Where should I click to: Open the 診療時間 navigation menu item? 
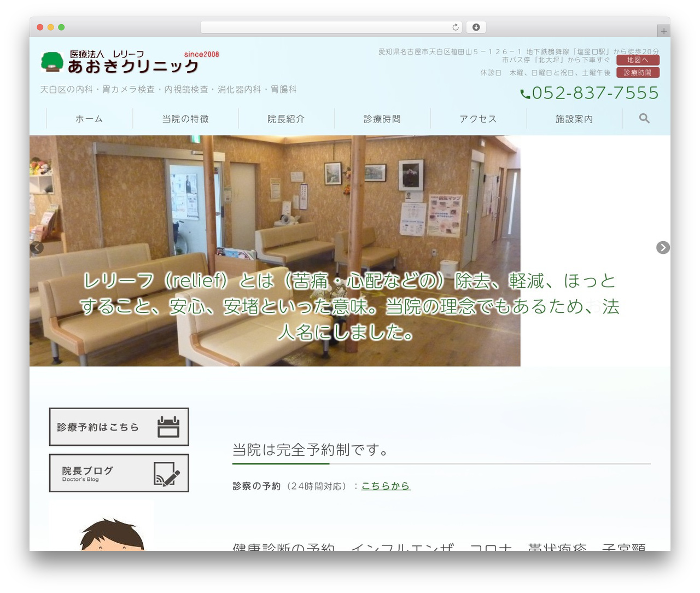(x=382, y=119)
